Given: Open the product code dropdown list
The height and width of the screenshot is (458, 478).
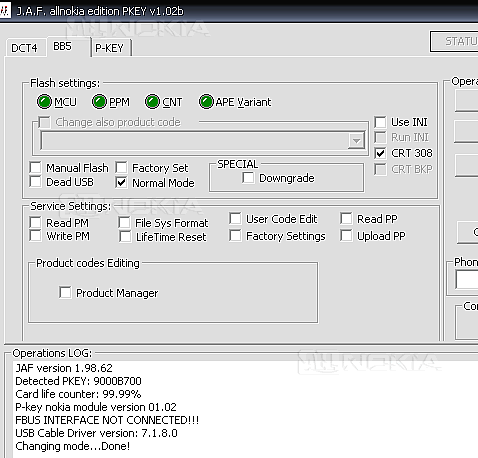Looking at the screenshot, I should tap(356, 140).
